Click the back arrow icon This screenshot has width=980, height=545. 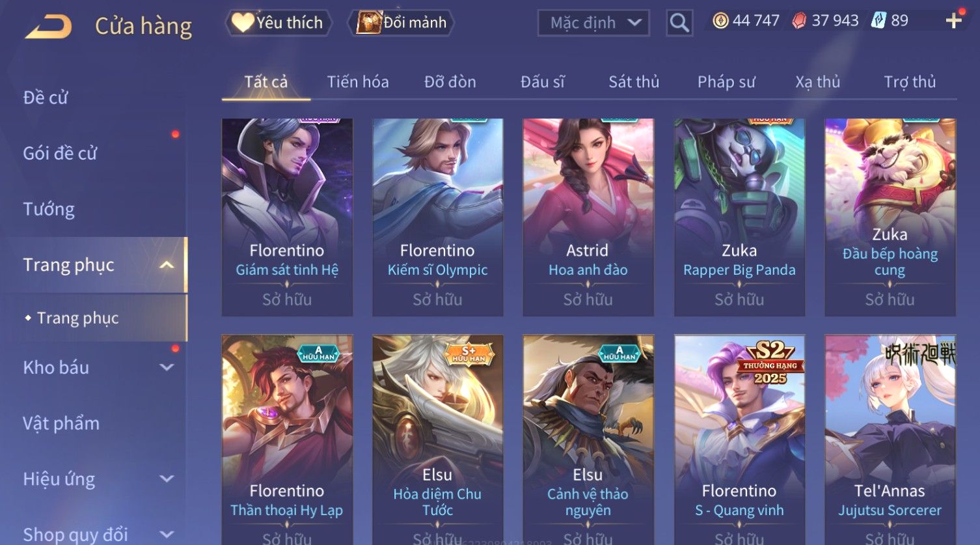[48, 27]
